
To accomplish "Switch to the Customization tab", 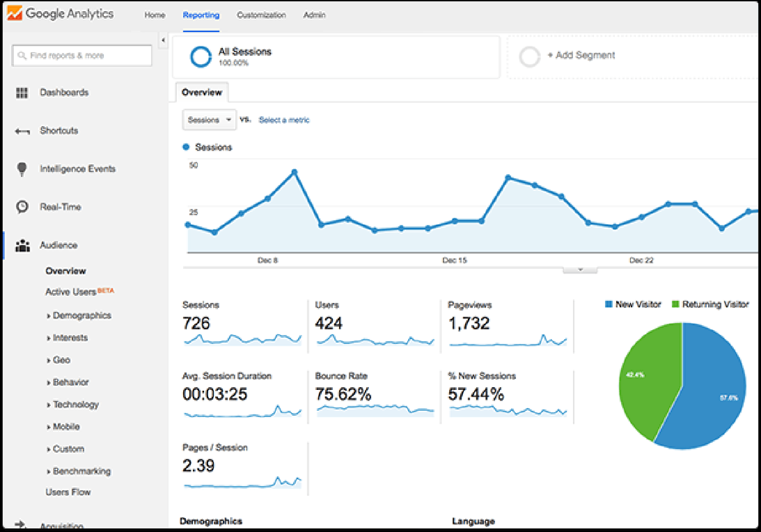I will (261, 15).
